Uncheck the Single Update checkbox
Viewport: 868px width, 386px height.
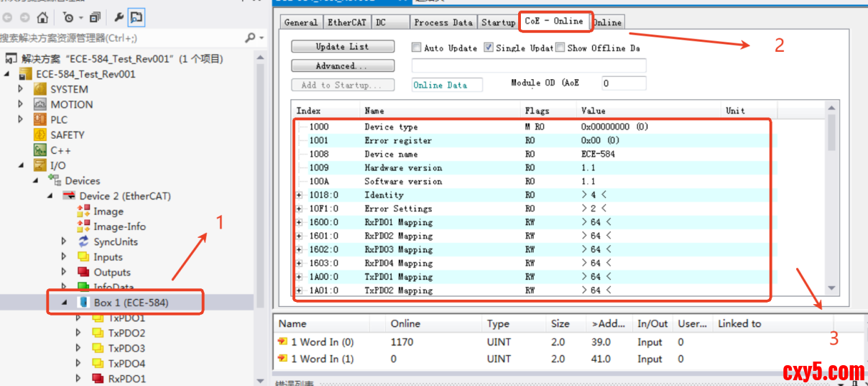(489, 47)
